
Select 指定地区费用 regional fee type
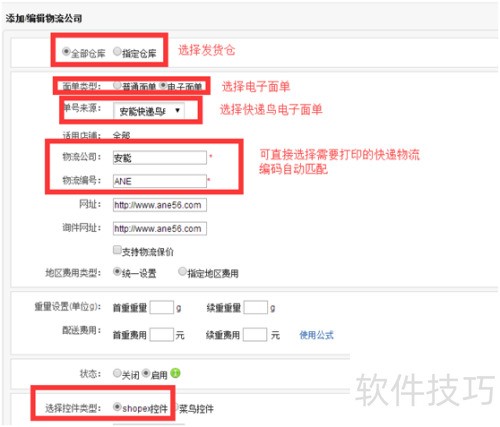tap(182, 272)
